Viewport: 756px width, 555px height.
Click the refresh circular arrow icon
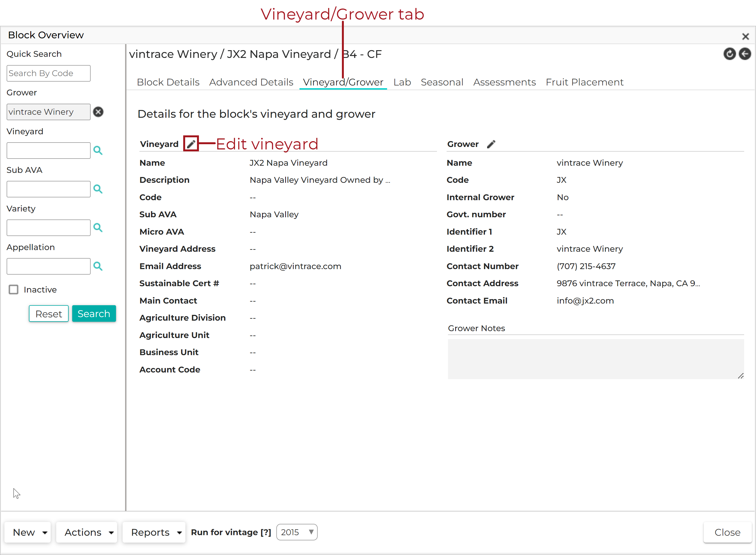coord(730,54)
